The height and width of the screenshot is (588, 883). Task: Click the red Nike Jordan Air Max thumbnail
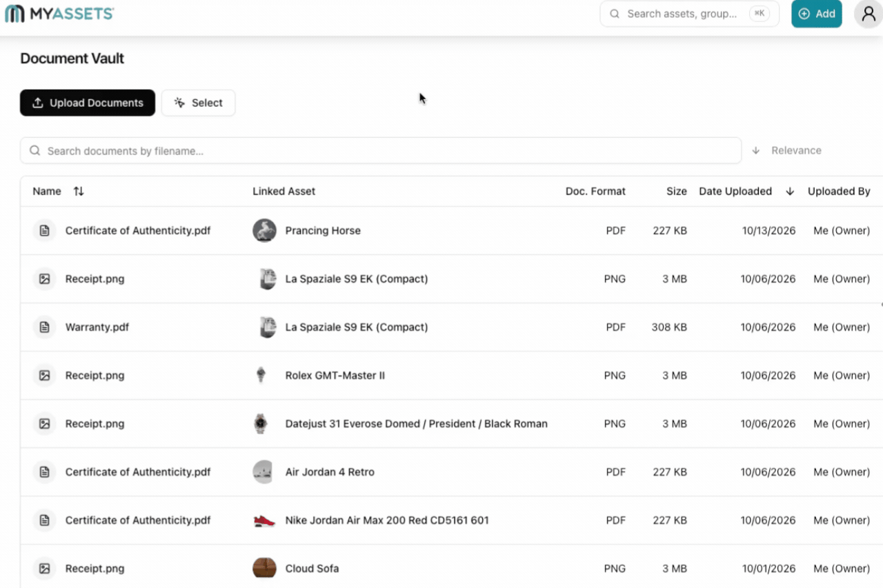[x=264, y=520]
